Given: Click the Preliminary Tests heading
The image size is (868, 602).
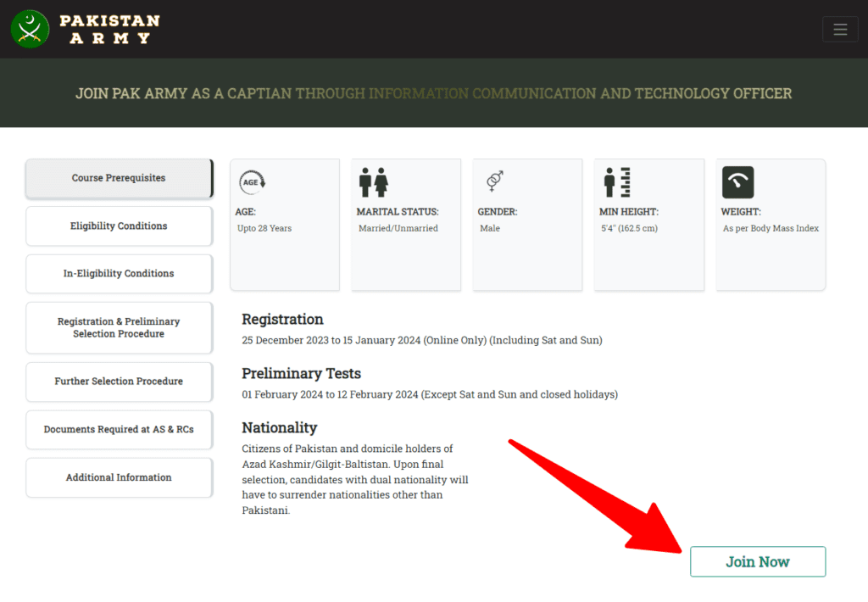Looking at the screenshot, I should pos(301,374).
